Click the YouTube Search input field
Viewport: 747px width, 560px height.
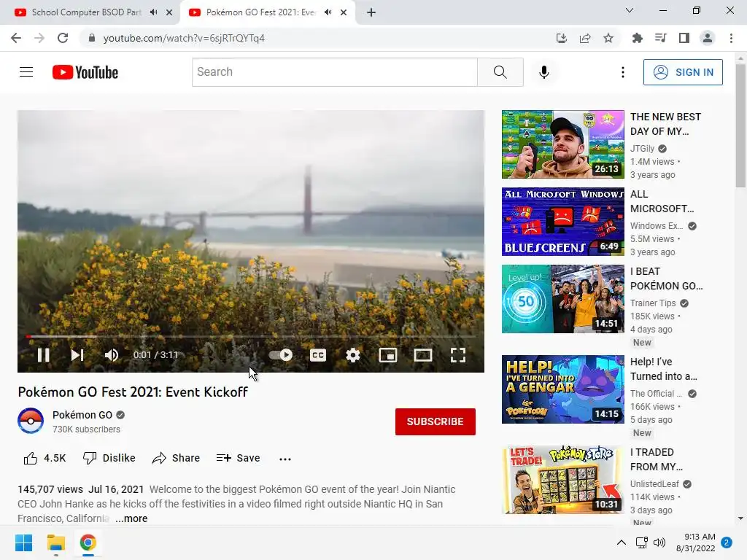pos(334,72)
